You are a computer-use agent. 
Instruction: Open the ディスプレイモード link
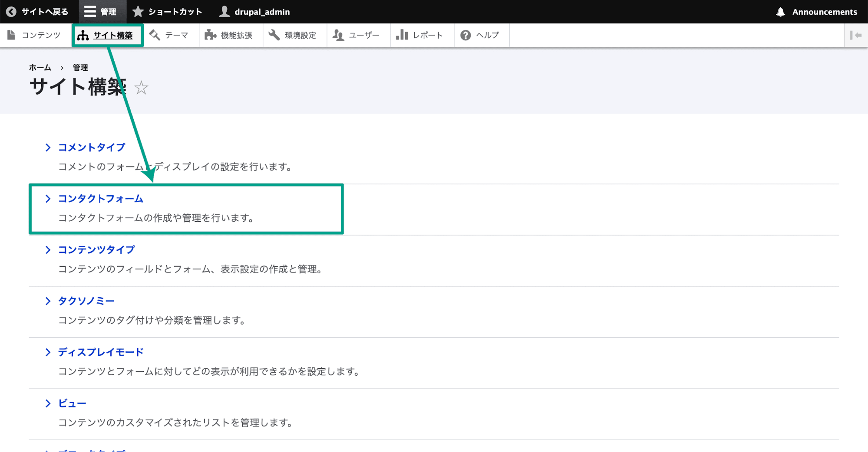click(101, 352)
